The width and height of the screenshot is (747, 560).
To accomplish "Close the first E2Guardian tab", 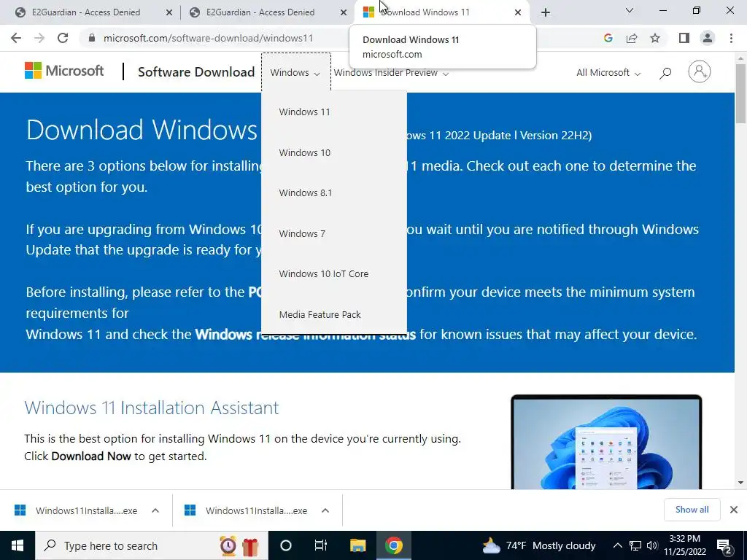I will pos(169,12).
